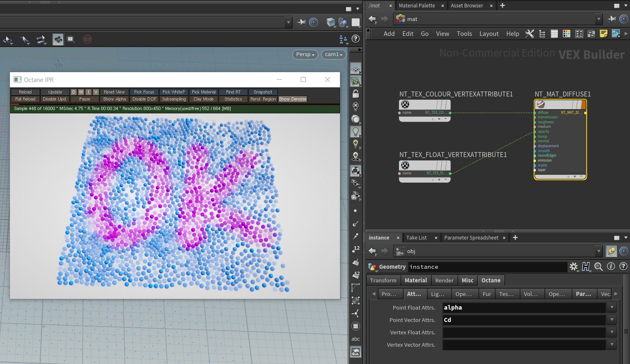Screen dimensions: 630x364
Task: Toggle Clay Mode in Octane IPR
Action: 203,99
